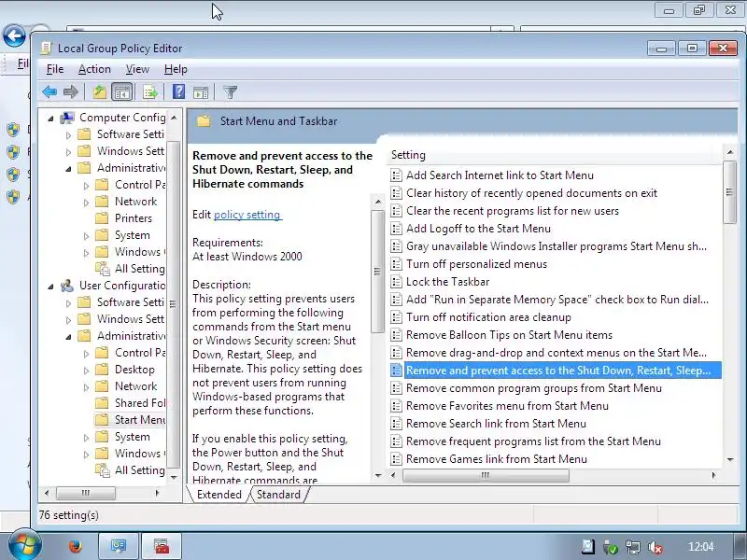Select Clear the recent programs list for new users
The width and height of the screenshot is (747, 560).
(512, 211)
